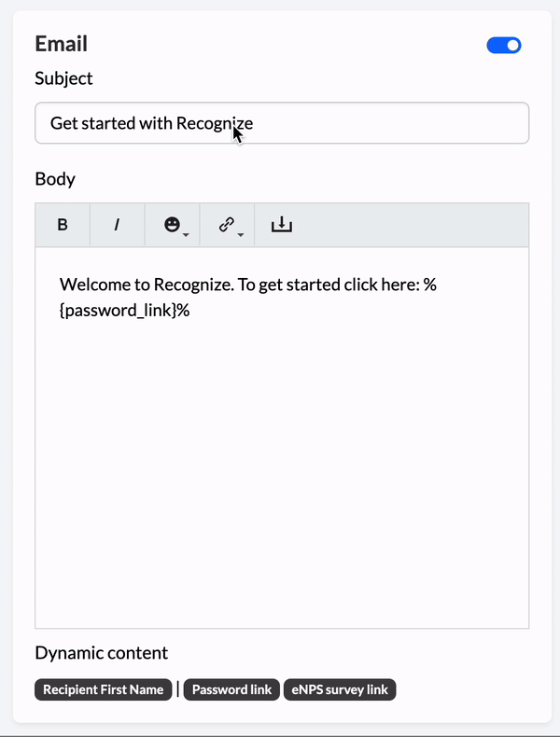Click the Body field label
The image size is (560, 737).
pyautogui.click(x=55, y=179)
